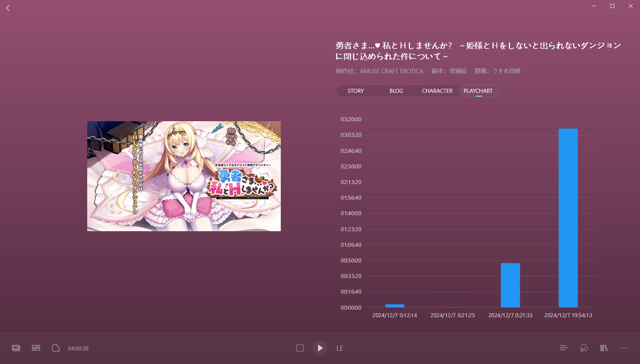The width and height of the screenshot is (640, 364).
Task: Maximize the application window
Action: click(612, 6)
